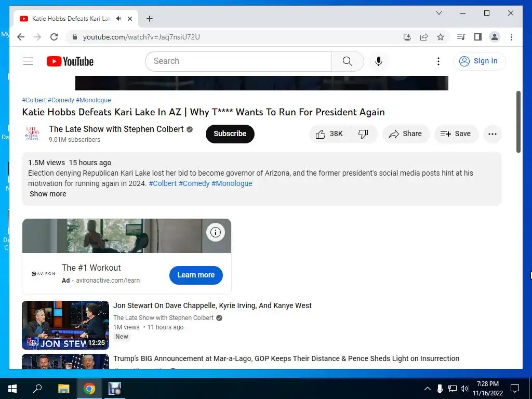Bookmark this tab star icon

441,37
